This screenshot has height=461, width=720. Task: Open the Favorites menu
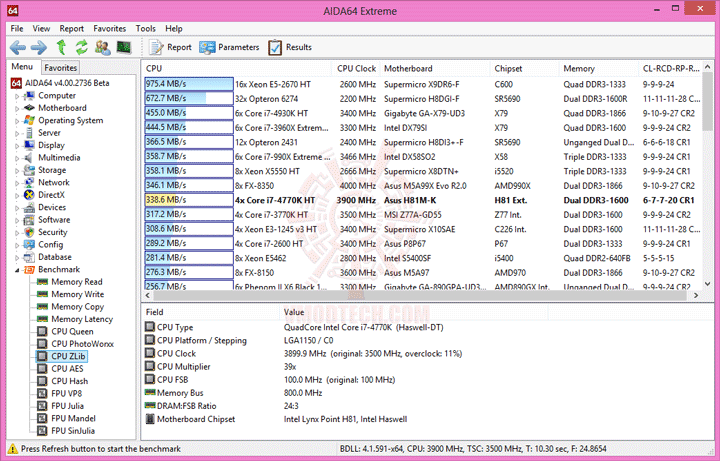pyautogui.click(x=109, y=28)
